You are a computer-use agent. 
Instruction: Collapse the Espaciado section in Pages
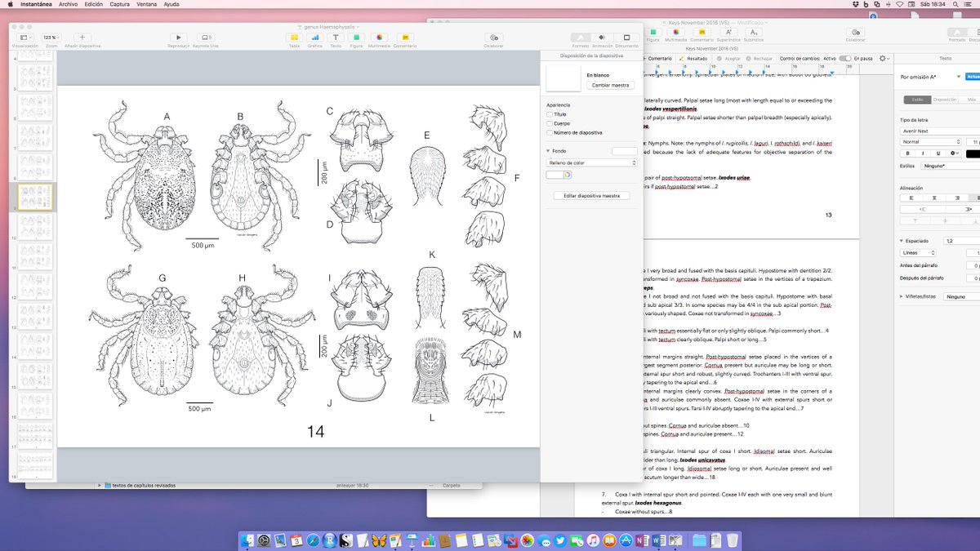[903, 241]
